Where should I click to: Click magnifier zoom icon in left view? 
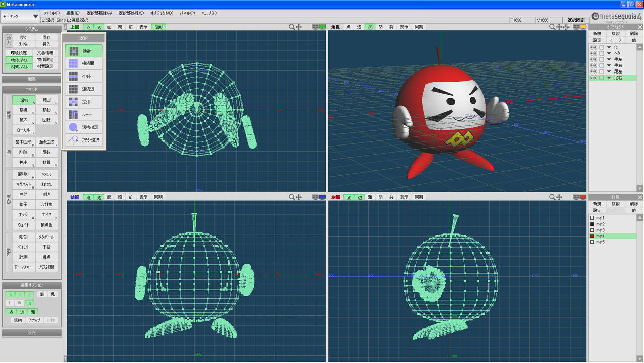pyautogui.click(x=552, y=197)
